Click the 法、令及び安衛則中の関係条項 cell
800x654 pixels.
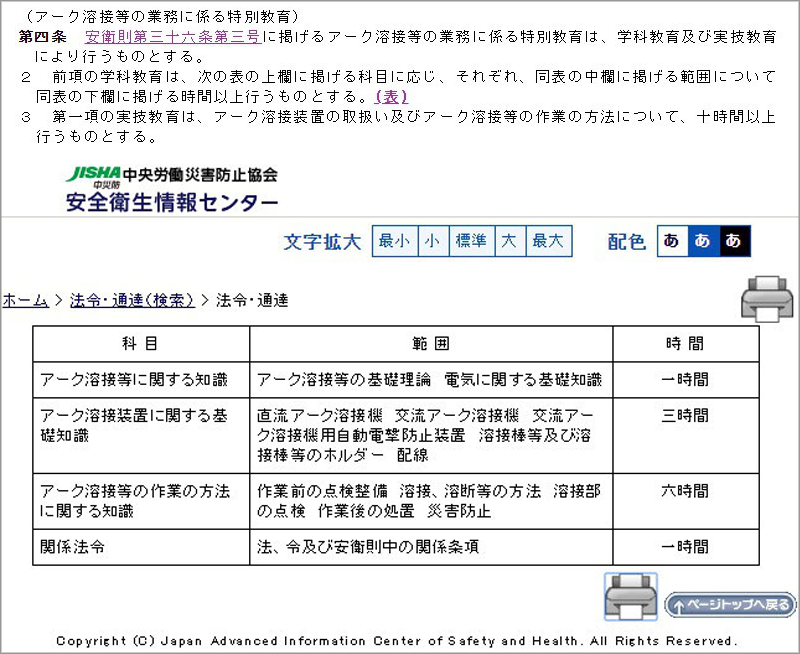coord(431,547)
